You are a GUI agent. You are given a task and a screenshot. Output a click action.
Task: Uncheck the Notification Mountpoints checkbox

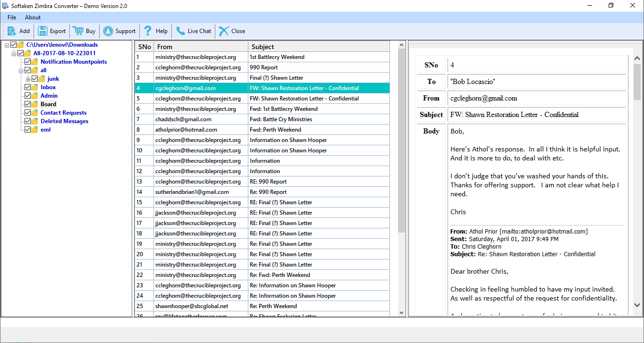tap(27, 62)
